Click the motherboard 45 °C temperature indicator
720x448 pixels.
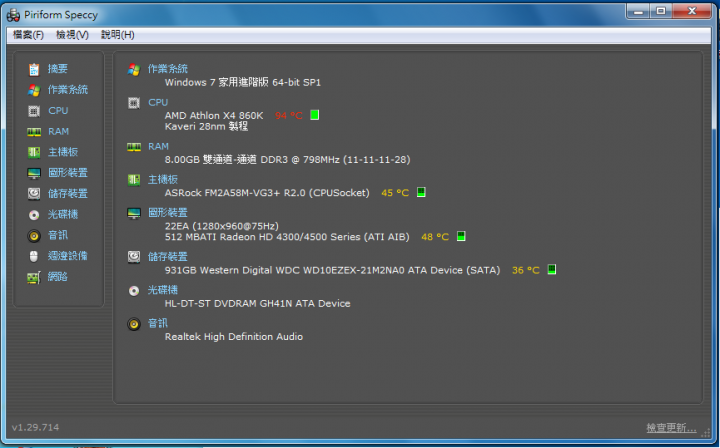(421, 192)
